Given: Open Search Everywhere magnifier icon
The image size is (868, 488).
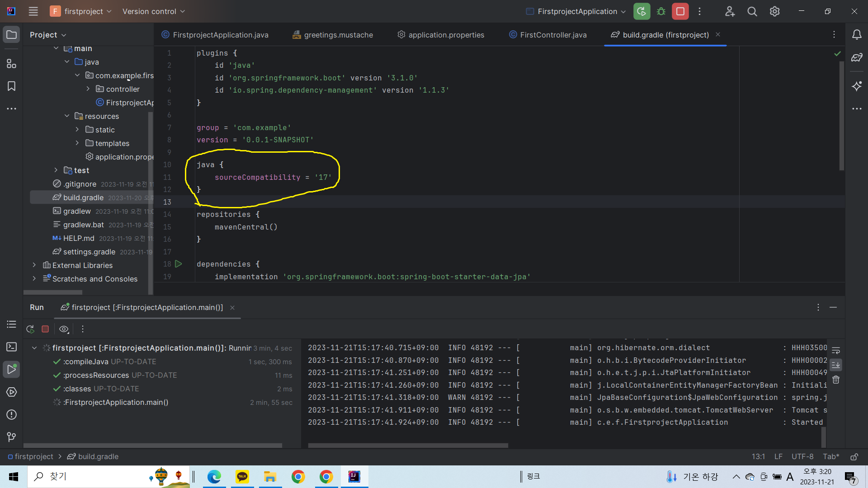Looking at the screenshot, I should [x=752, y=11].
